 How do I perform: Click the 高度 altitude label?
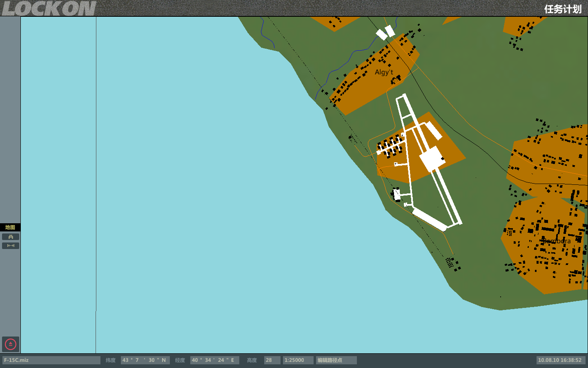click(x=252, y=360)
